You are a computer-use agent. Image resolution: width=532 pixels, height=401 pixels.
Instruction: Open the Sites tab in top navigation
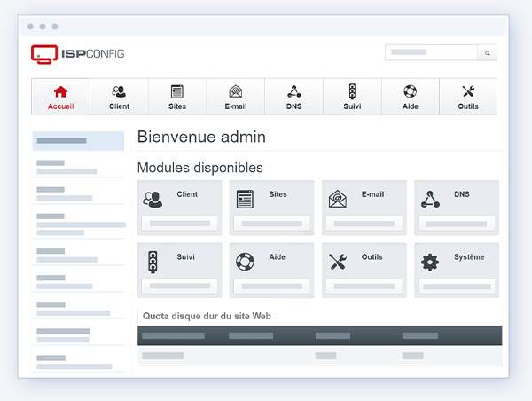tap(177, 97)
